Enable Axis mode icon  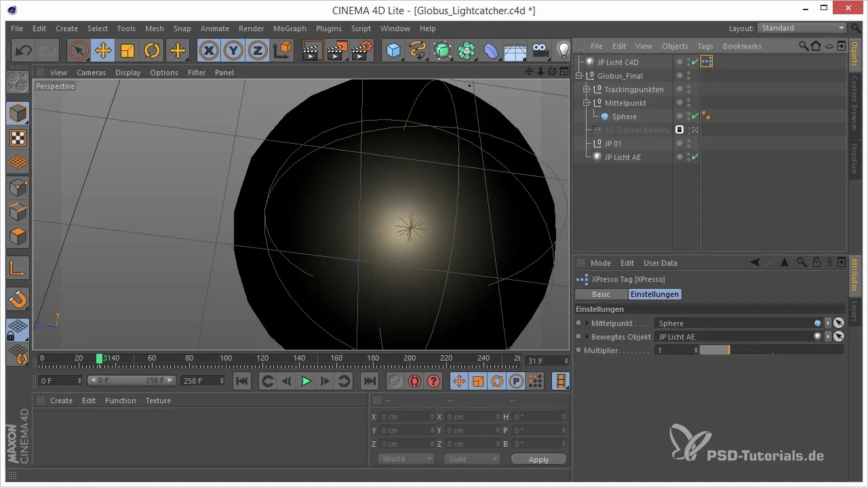click(x=18, y=268)
